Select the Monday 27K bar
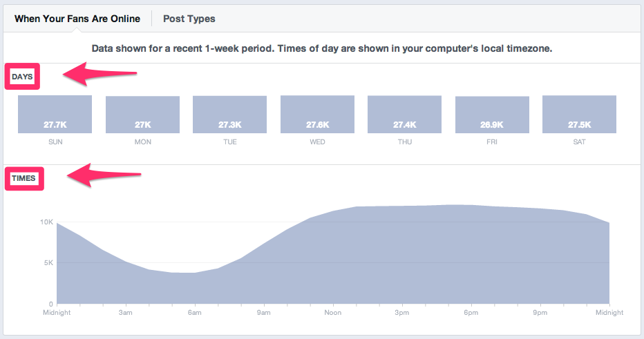 point(142,114)
